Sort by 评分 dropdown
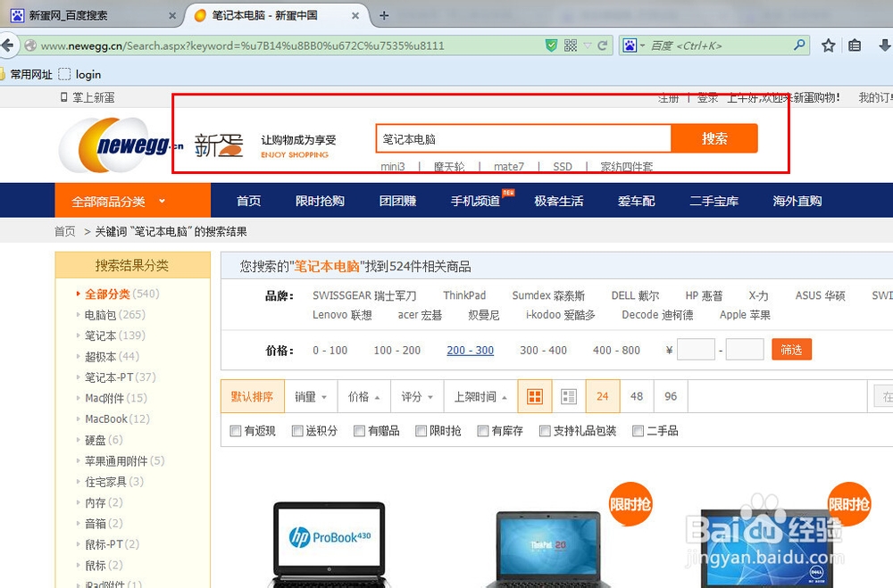Viewport: 893px width, 588px height. click(417, 397)
